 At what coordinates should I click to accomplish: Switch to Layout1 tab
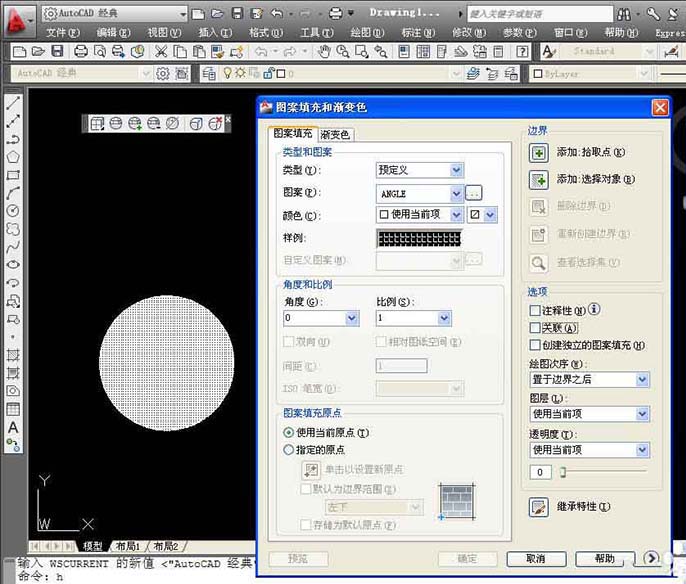click(128, 546)
